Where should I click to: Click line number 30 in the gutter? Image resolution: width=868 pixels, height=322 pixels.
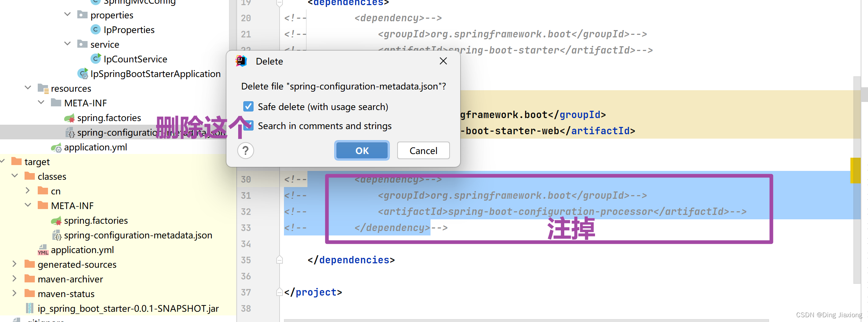tap(246, 179)
